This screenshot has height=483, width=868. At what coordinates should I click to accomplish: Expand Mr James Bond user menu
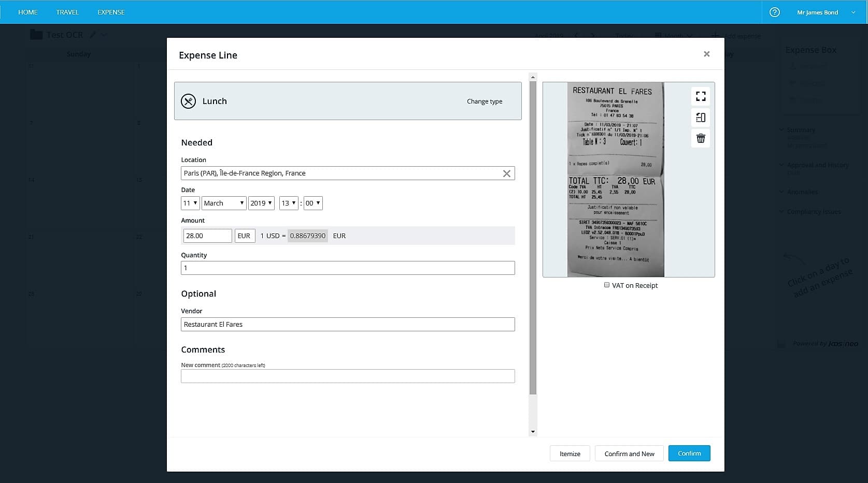(826, 12)
